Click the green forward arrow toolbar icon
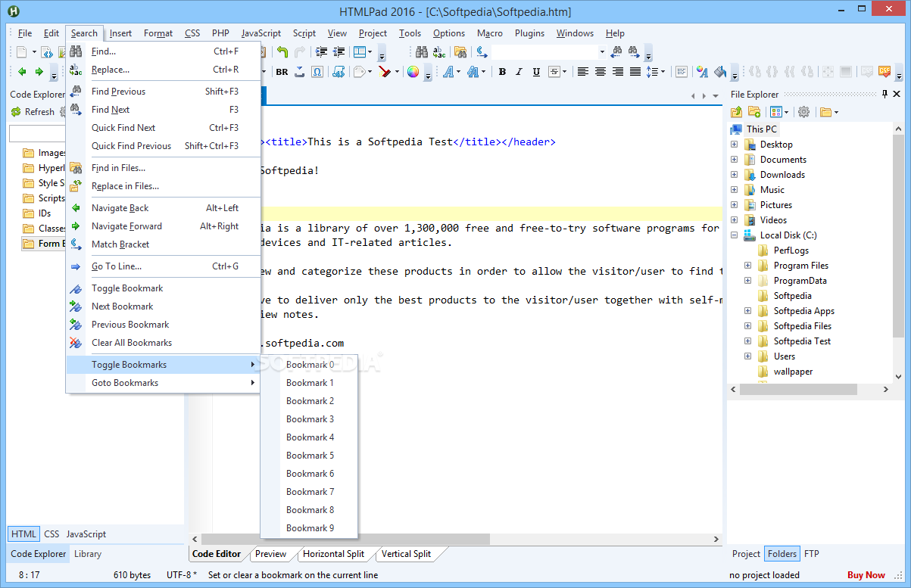Screen dimensions: 911x588 tap(39, 72)
